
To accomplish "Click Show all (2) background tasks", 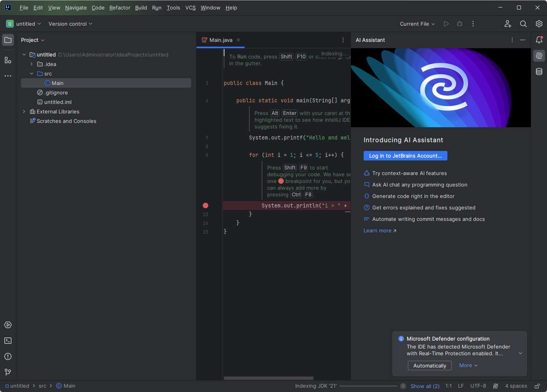I will [425, 386].
